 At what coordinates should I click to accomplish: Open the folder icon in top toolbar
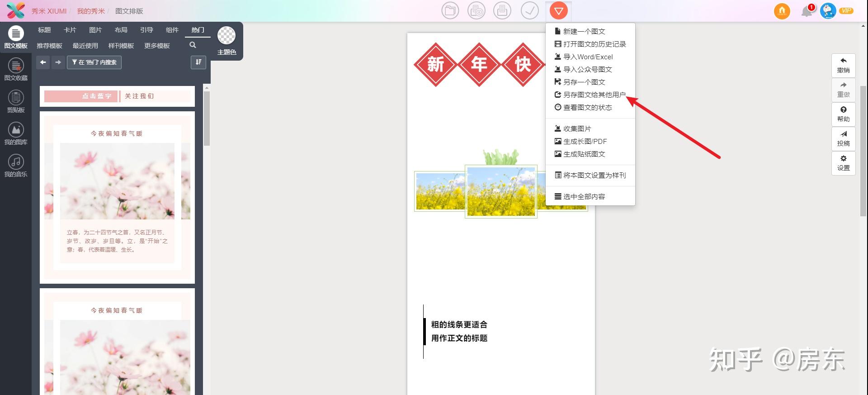pos(450,11)
